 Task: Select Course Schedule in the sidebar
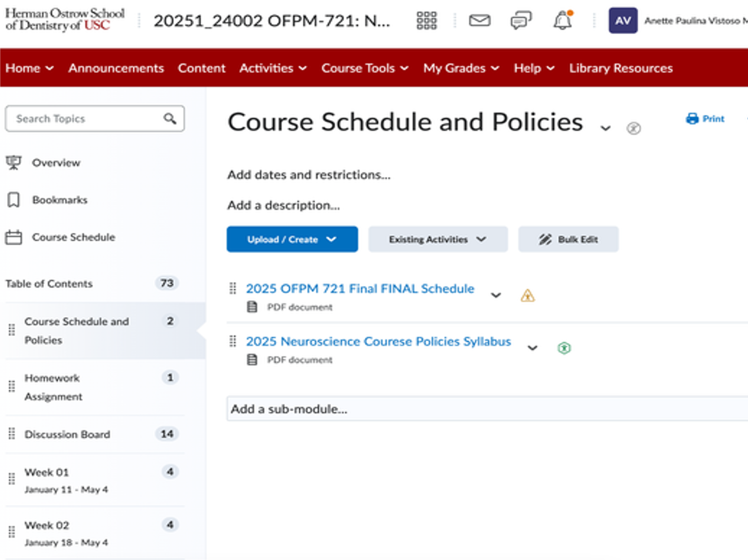click(74, 237)
